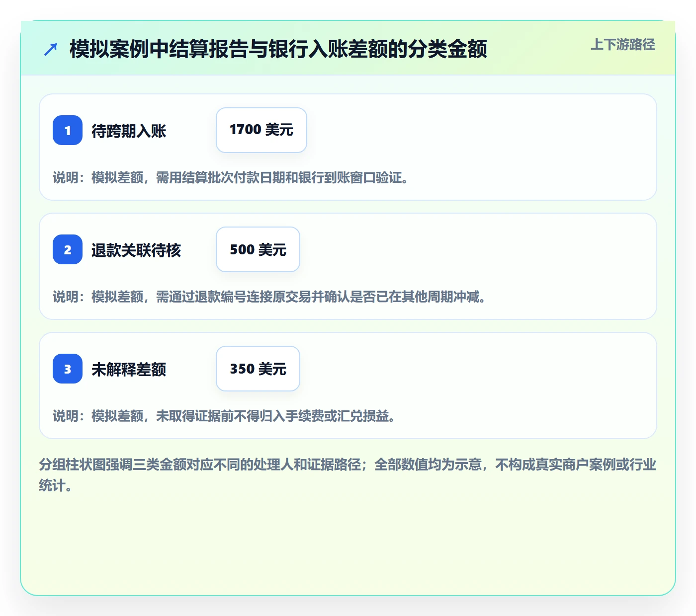
Task: Select the number 3 badge
Action: click(68, 369)
